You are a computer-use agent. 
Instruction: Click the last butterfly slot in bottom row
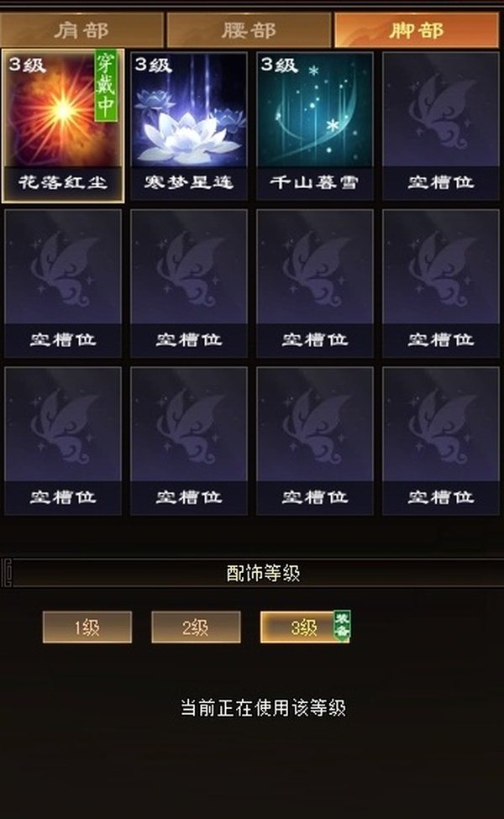[x=441, y=441]
